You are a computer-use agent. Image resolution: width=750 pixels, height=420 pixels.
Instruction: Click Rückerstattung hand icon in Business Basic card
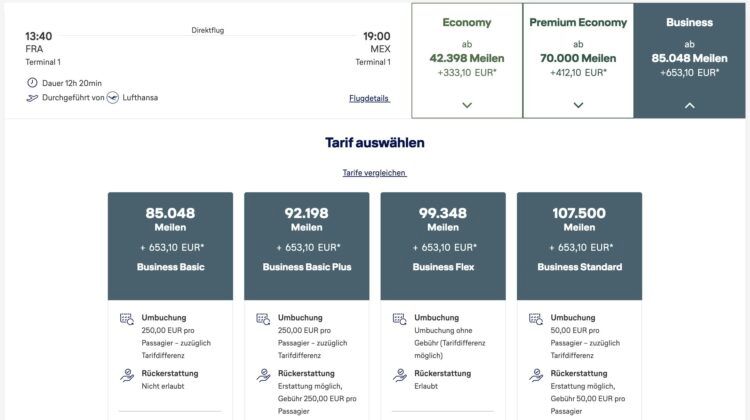tap(126, 376)
